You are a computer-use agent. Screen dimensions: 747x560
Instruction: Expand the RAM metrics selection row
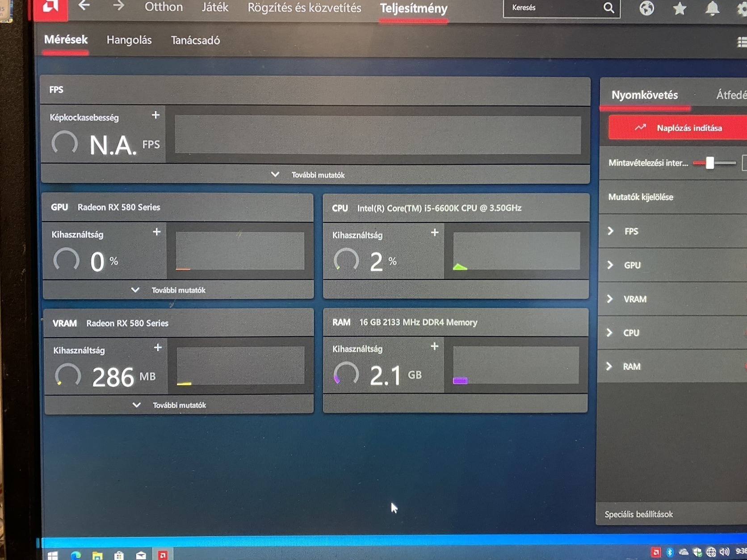(x=673, y=366)
